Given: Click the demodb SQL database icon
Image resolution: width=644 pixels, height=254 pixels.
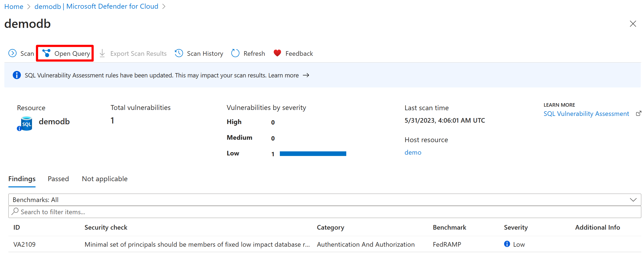Looking at the screenshot, I should [25, 123].
